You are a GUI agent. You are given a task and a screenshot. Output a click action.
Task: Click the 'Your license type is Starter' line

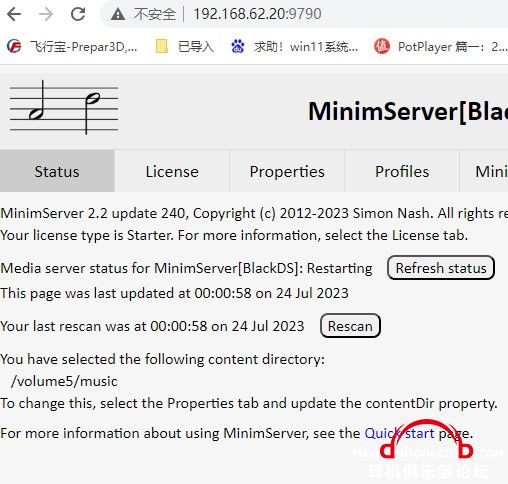pos(234,235)
